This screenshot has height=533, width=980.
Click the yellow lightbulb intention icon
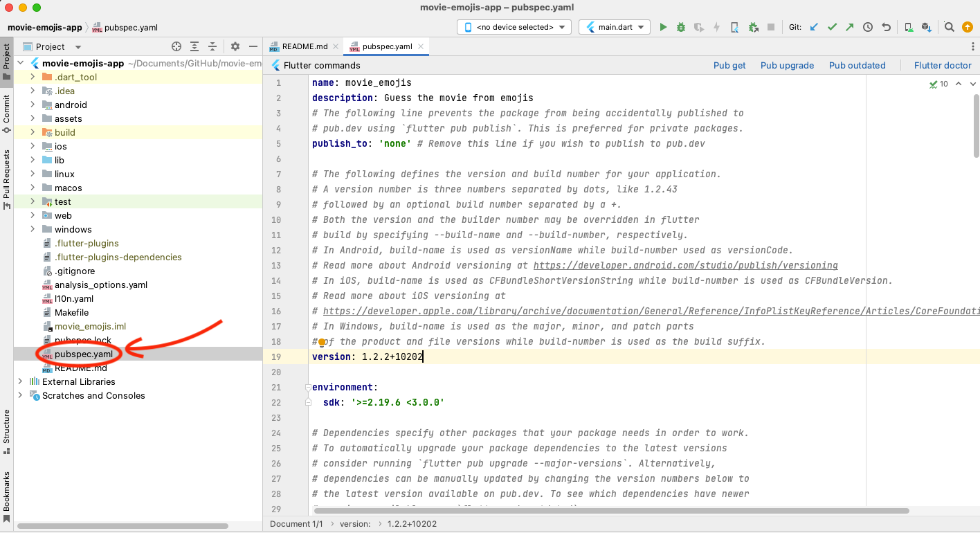322,342
